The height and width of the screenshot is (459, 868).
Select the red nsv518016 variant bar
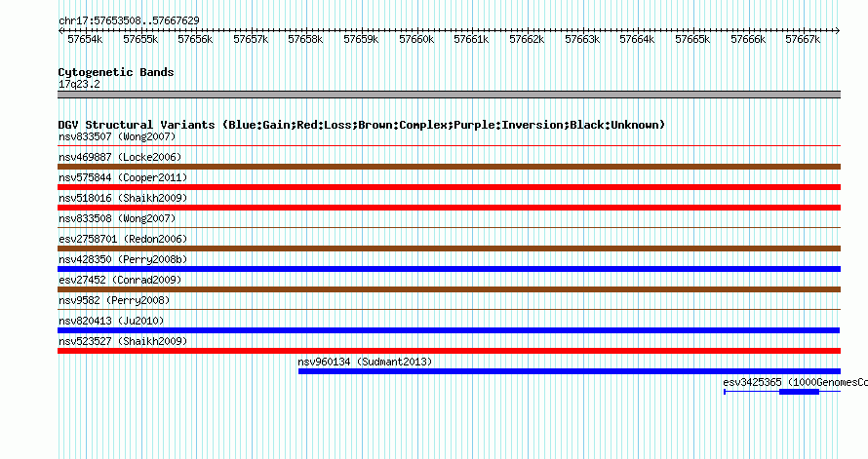[x=449, y=208]
